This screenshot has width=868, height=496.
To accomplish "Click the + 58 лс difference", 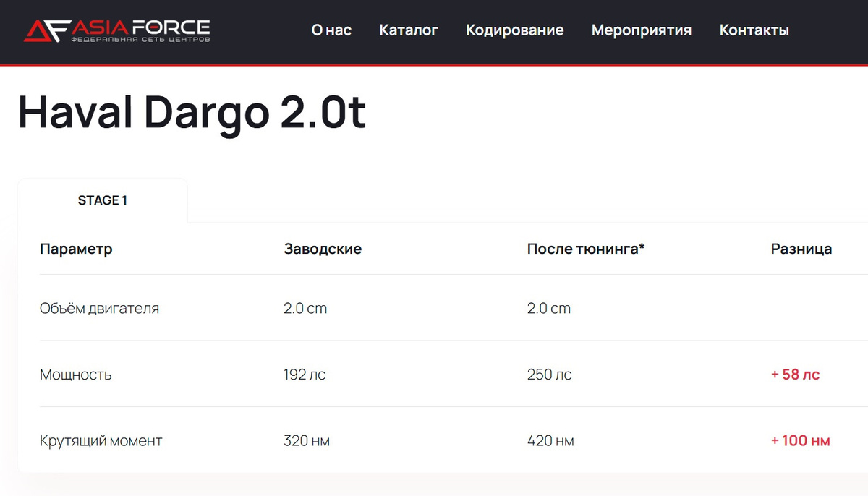I will pos(796,375).
